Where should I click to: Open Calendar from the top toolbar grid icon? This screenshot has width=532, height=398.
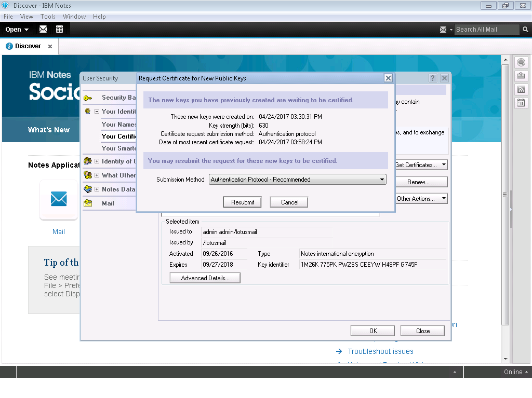[x=59, y=29]
